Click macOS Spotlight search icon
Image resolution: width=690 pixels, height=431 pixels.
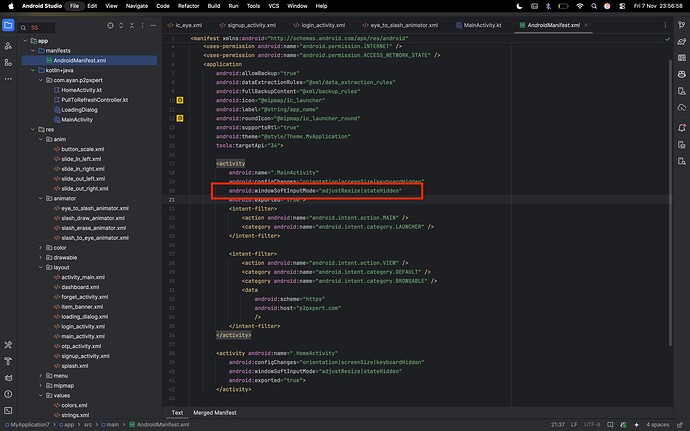coord(594,6)
